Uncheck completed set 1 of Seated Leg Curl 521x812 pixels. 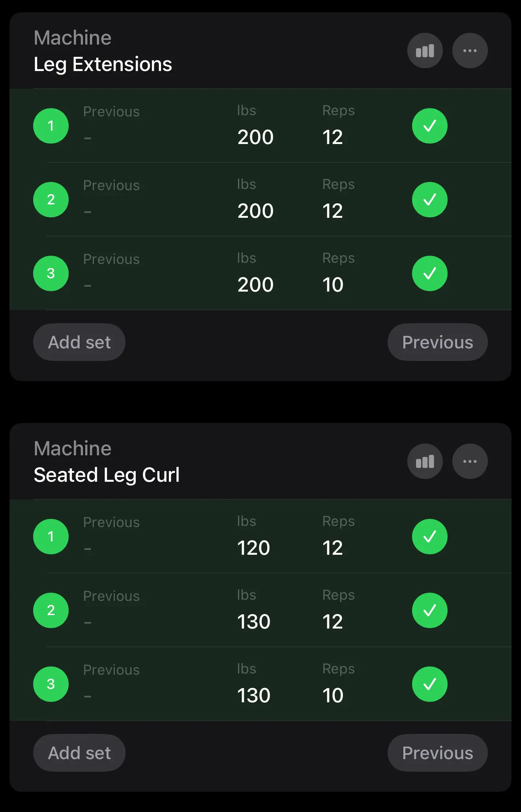click(429, 537)
